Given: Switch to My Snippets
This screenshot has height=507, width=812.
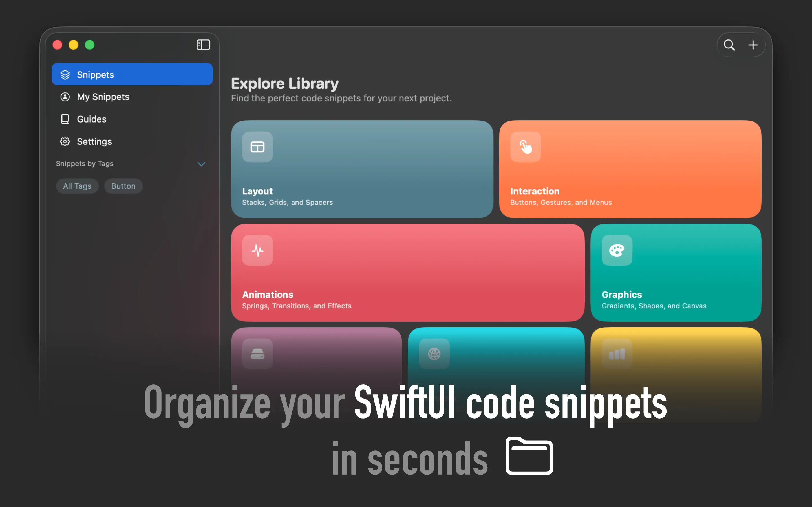Looking at the screenshot, I should (103, 97).
